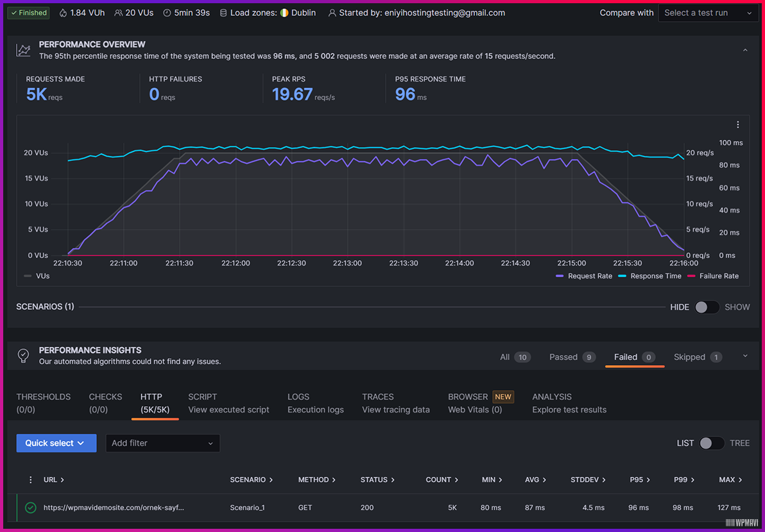Open the table column options menu

31,480
